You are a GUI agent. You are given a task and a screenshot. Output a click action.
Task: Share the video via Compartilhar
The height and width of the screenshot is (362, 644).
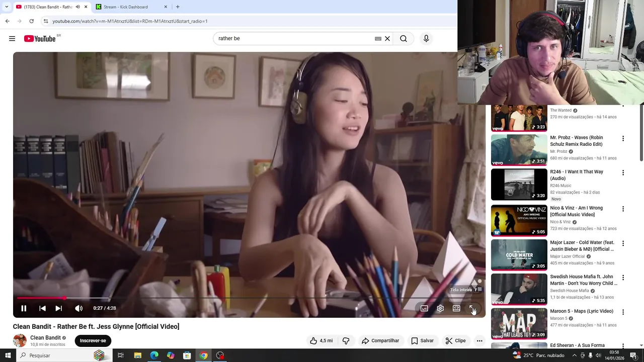point(380,340)
